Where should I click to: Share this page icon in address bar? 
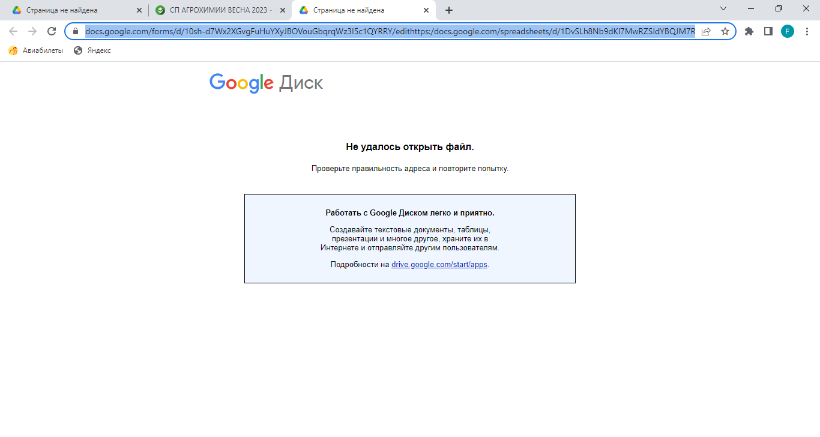[x=706, y=31]
